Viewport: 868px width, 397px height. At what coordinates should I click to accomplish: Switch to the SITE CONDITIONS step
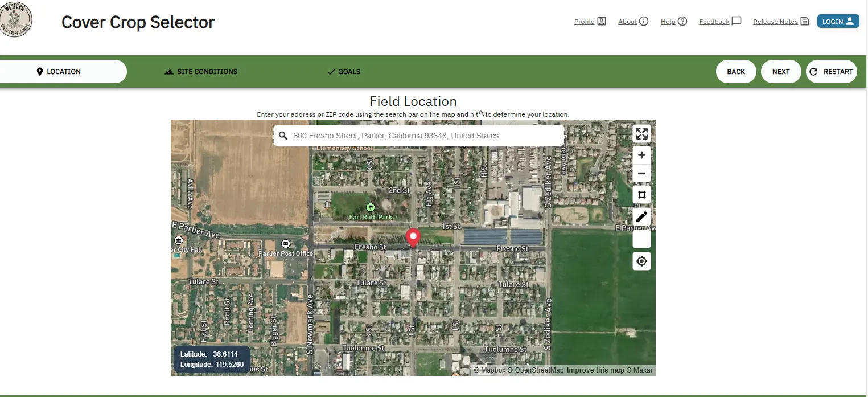coord(200,71)
